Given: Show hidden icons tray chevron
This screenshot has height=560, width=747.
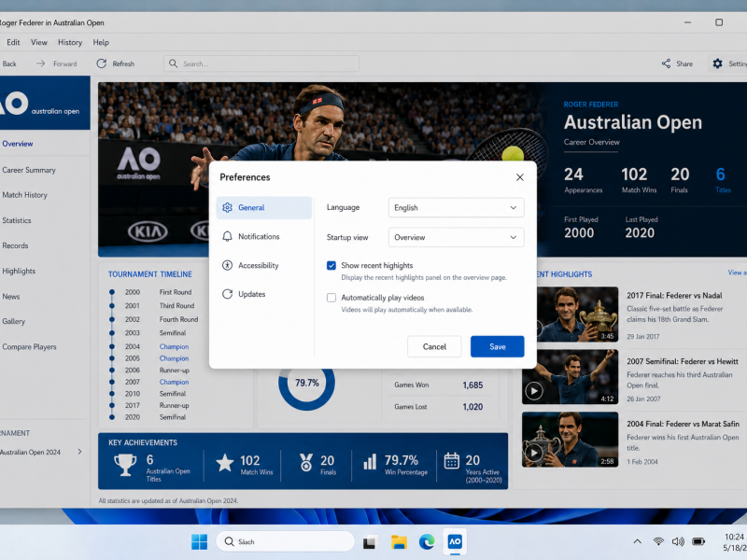Looking at the screenshot, I should pyautogui.click(x=637, y=541).
